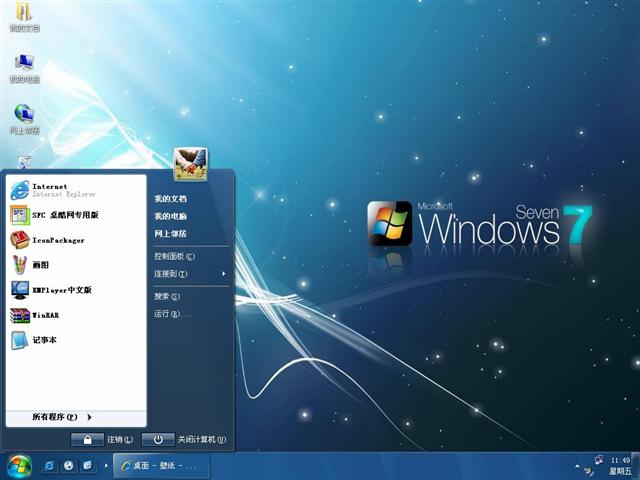The height and width of the screenshot is (480, 640).
Task: Open the 我的文档 desktop folder icon
Action: point(24,17)
